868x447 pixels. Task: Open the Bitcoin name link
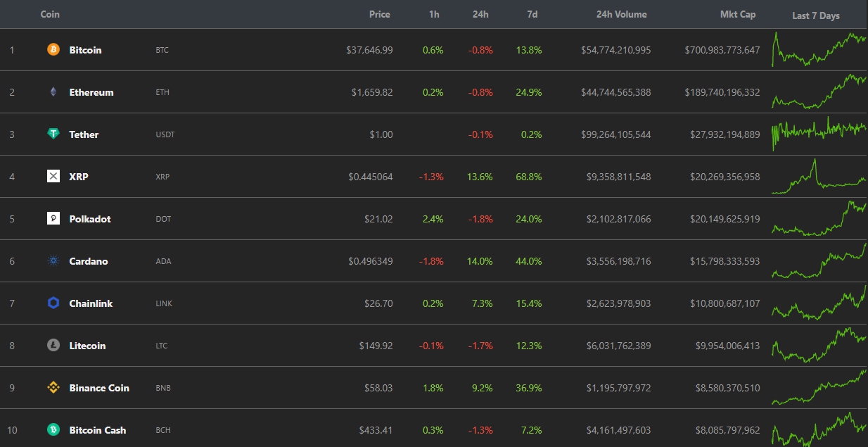pos(85,50)
